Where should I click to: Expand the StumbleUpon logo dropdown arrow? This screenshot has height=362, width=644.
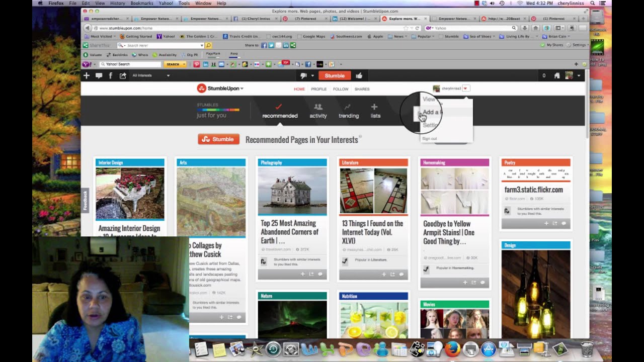[242, 88]
